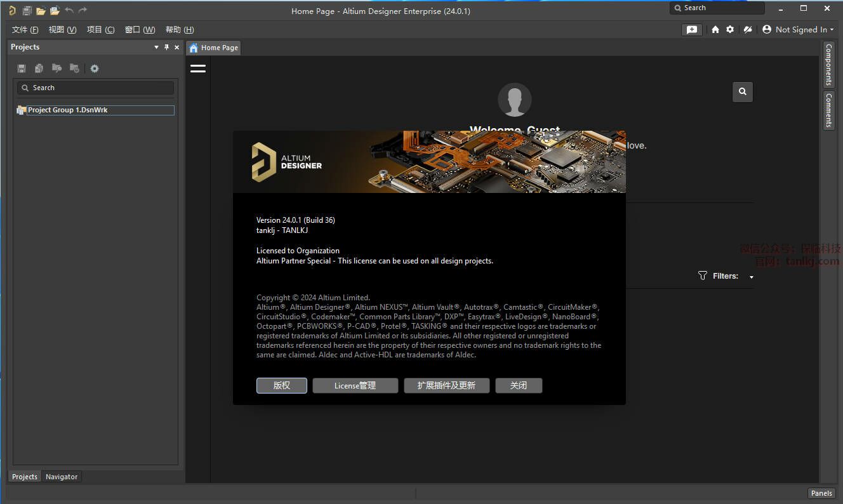Viewport: 843px width, 504px height.
Task: Click the redo arrow in the title bar
Action: [x=83, y=10]
